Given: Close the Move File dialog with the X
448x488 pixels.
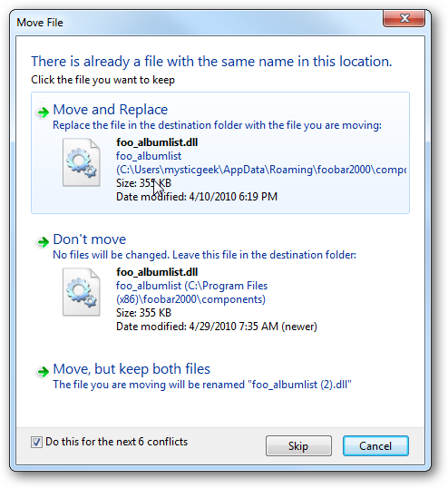Looking at the screenshot, I should [x=404, y=18].
